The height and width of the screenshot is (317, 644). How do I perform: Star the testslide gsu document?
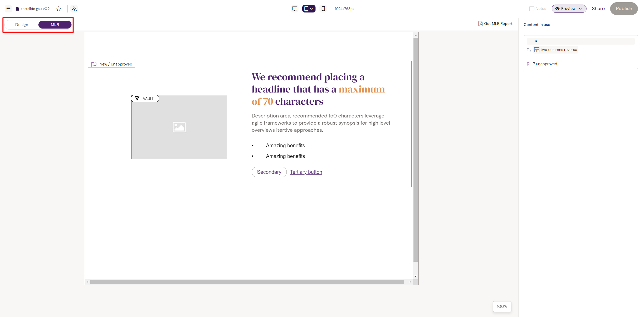point(59,9)
